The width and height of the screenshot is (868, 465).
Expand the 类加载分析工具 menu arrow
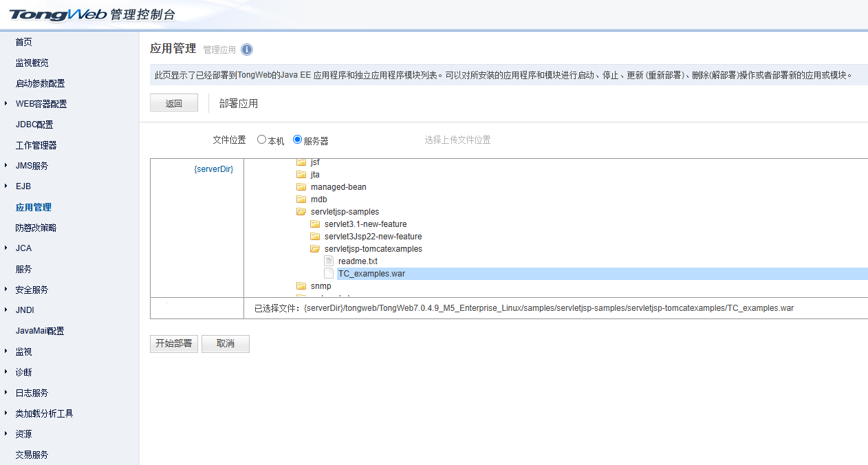[6, 413]
